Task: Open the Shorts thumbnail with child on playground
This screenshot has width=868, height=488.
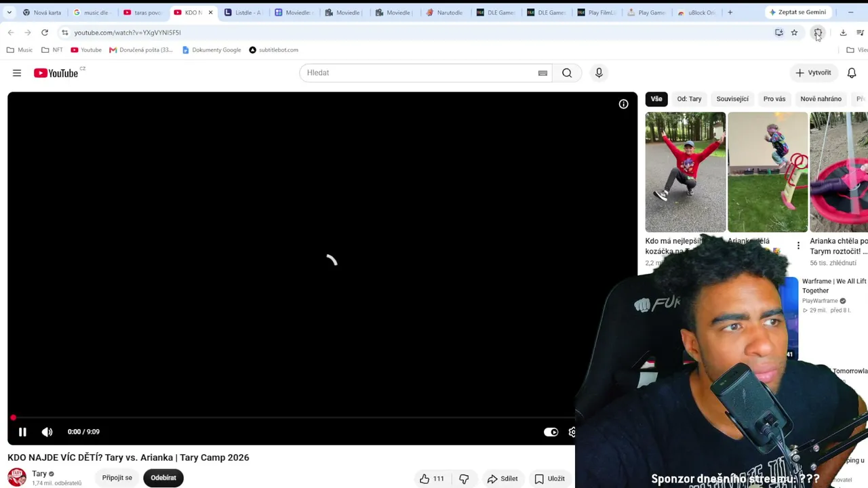Action: tap(768, 172)
